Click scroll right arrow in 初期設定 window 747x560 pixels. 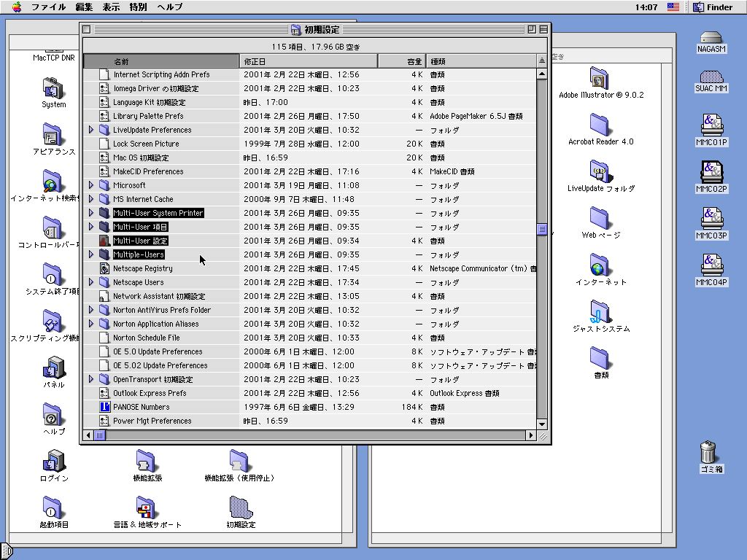tap(531, 435)
